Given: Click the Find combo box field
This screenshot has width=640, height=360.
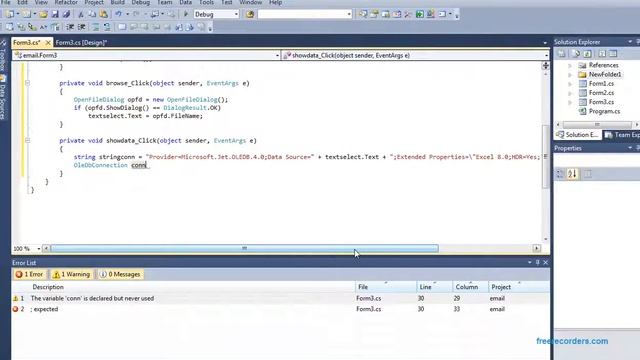Looking at the screenshot, I should point(304,14).
